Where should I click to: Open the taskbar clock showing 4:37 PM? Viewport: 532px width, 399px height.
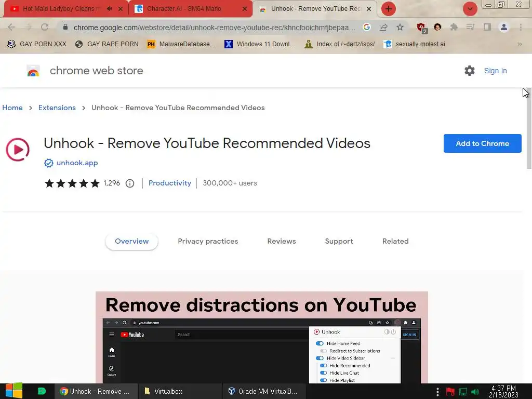tap(503, 392)
